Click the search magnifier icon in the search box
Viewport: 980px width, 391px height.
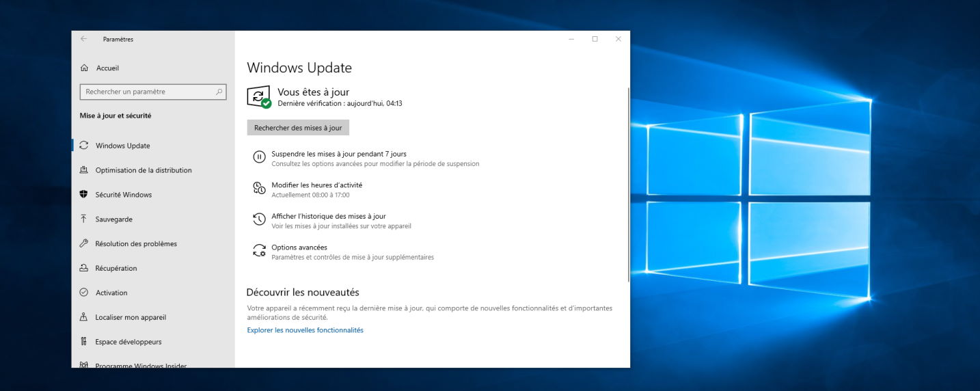coord(219,92)
